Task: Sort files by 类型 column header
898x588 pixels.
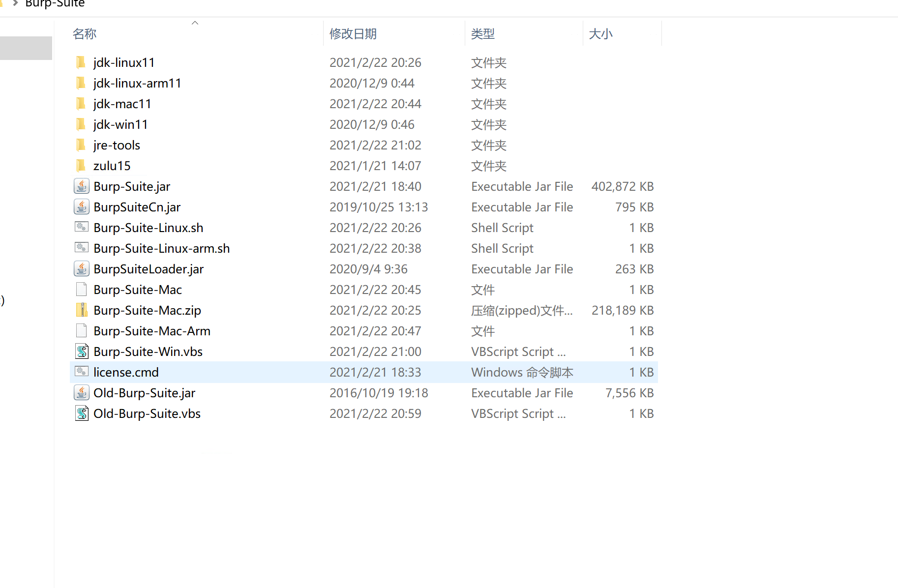Action: [x=483, y=34]
